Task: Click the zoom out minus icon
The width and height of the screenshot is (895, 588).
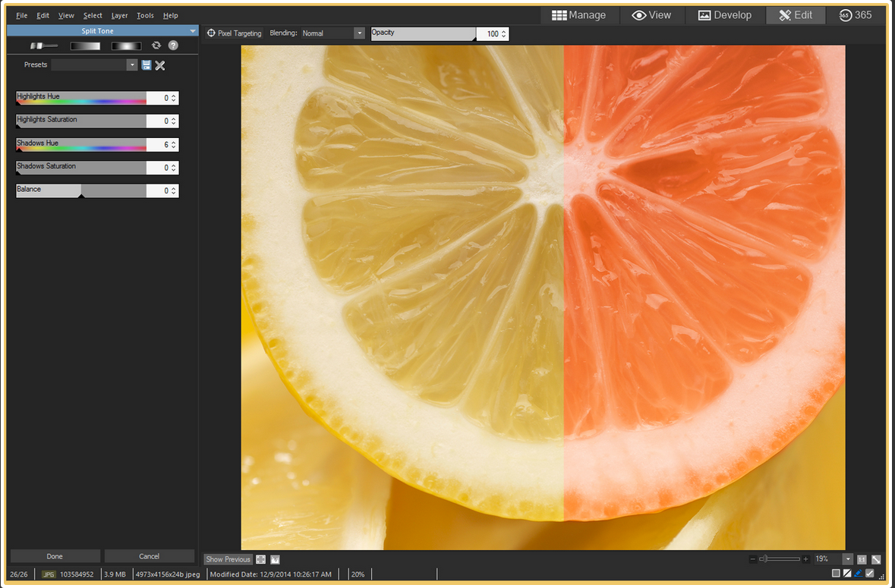Action: [x=752, y=559]
